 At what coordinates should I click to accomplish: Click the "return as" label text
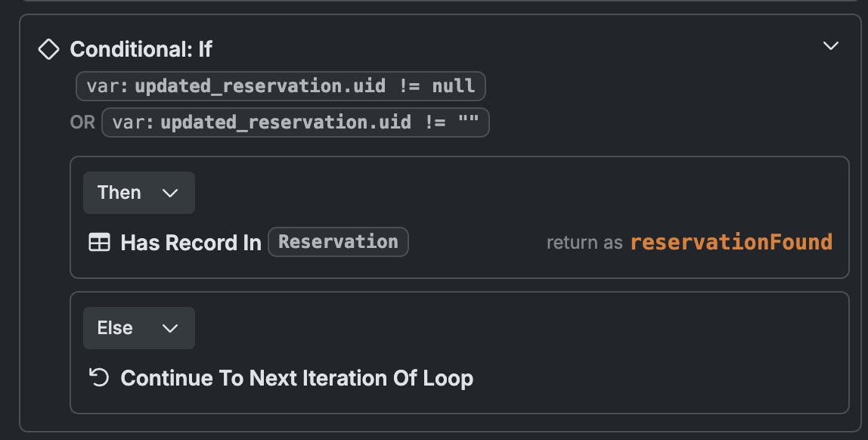[x=584, y=243]
